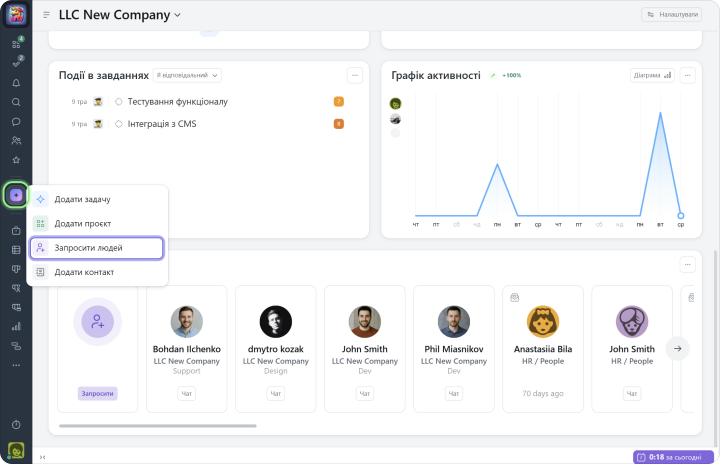Open the chat bubble icon in sidebar
The width and height of the screenshot is (720, 464).
click(16, 121)
